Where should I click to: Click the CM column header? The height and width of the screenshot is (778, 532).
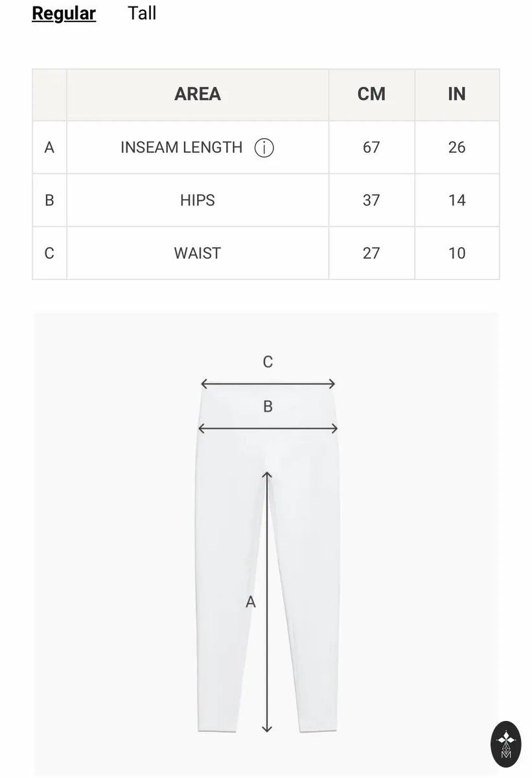point(371,94)
